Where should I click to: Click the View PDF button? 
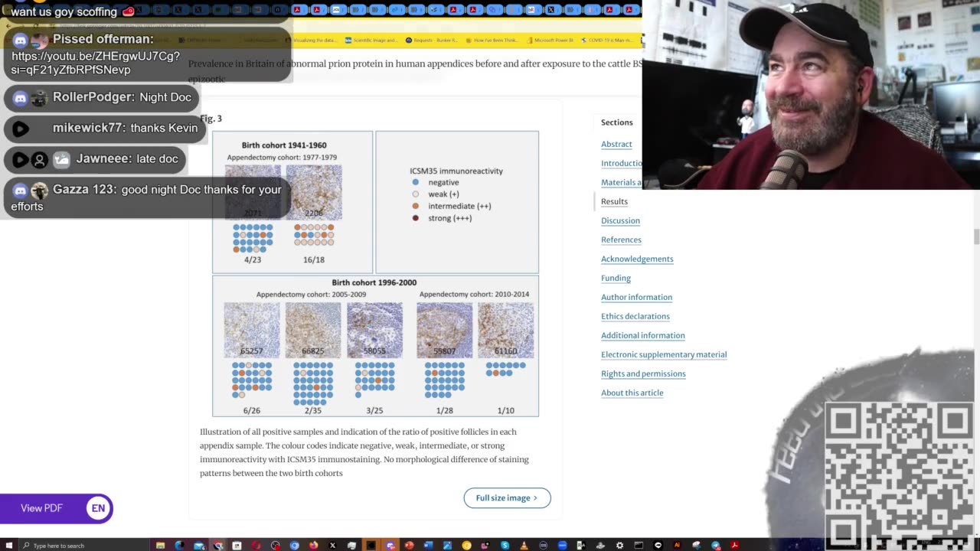[41, 508]
